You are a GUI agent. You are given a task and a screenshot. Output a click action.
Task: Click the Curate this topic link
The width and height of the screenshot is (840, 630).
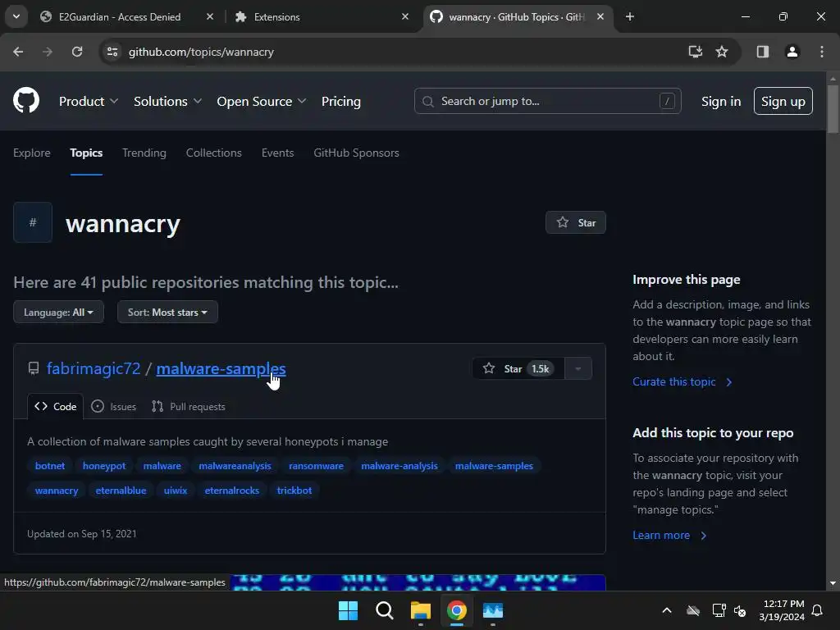(x=682, y=382)
